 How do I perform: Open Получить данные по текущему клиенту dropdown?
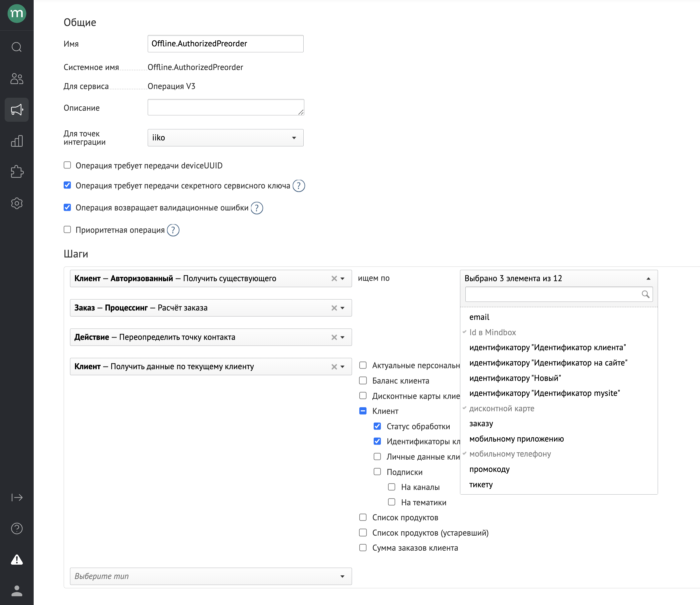click(x=343, y=367)
